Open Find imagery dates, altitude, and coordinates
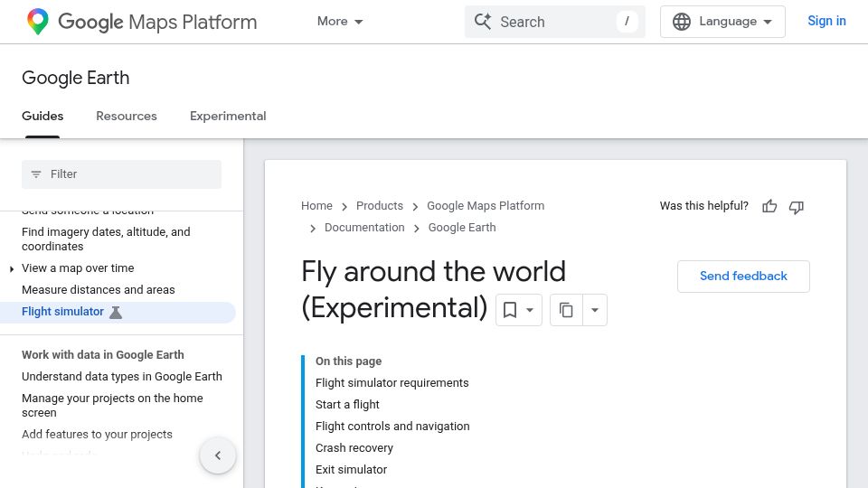Viewport: 868px width, 488px height. 106,239
